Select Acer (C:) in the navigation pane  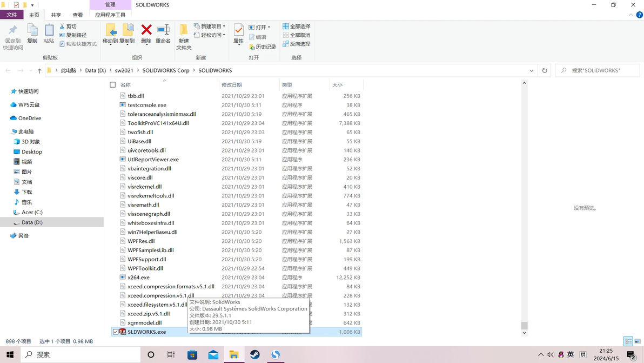(x=32, y=212)
